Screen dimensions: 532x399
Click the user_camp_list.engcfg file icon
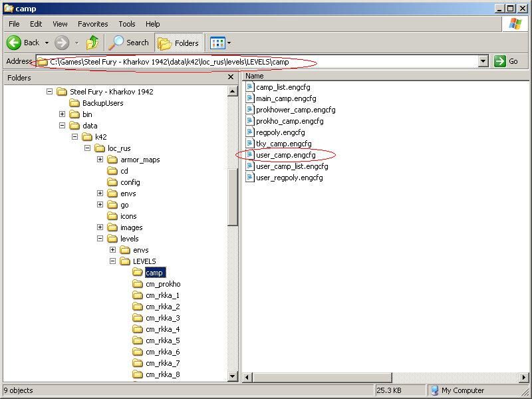(x=250, y=166)
